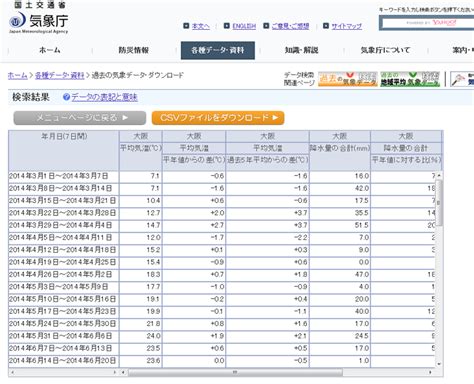Click the blue question mark help icon
Viewport: 474px width, 384px height.
coord(66,97)
